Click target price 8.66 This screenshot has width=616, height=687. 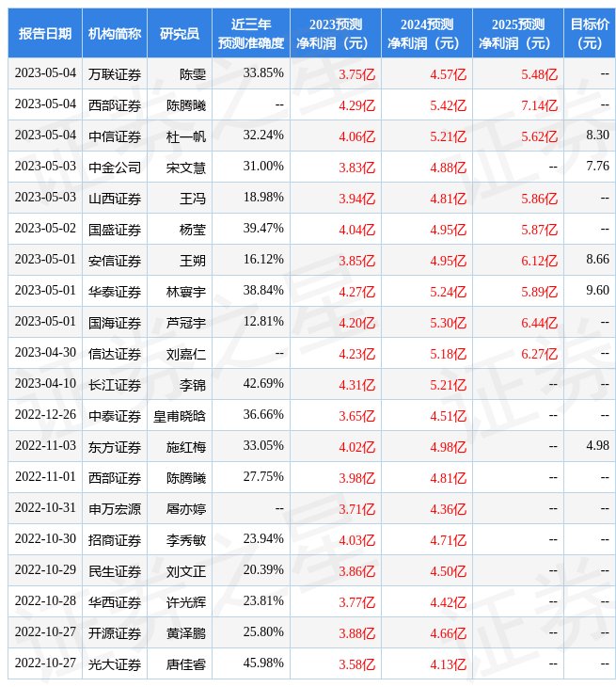[597, 260]
